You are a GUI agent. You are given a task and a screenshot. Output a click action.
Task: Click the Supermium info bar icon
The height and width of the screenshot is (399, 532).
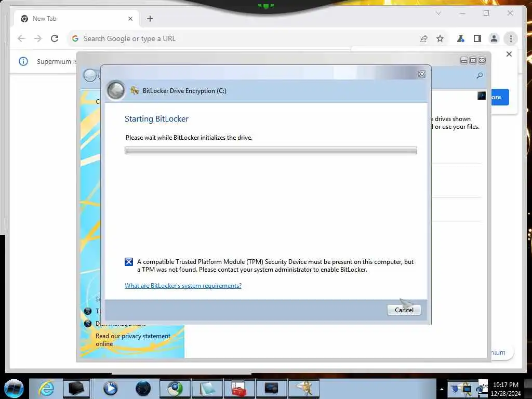(23, 61)
